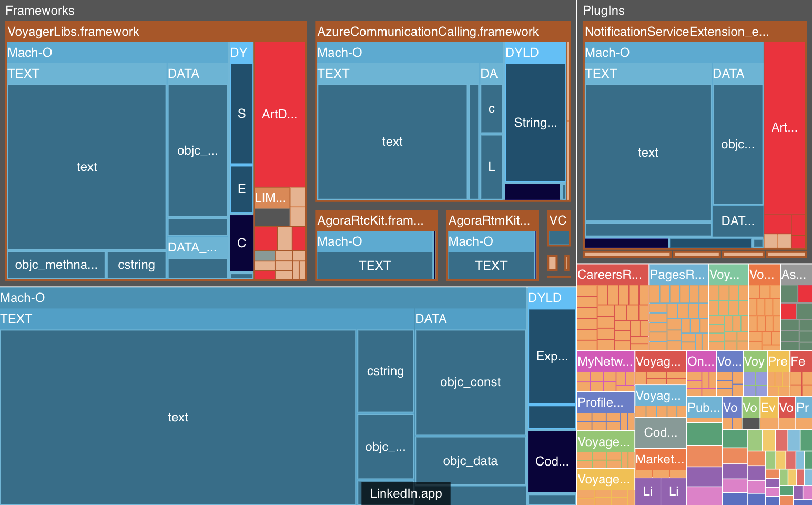Click the Market... orange block

[659, 460]
